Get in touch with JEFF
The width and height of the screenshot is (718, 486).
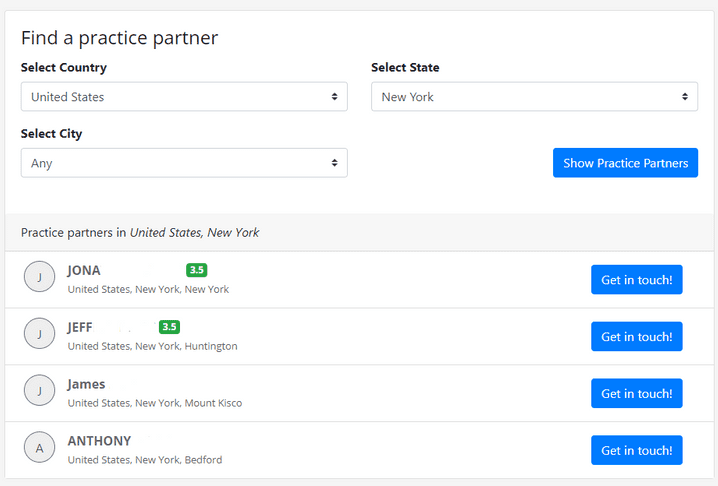pyautogui.click(x=636, y=337)
